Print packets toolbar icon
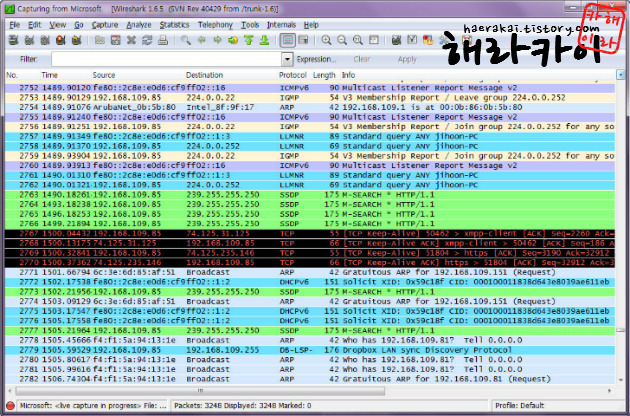Screen dimensions: 630x416 click(x=163, y=40)
